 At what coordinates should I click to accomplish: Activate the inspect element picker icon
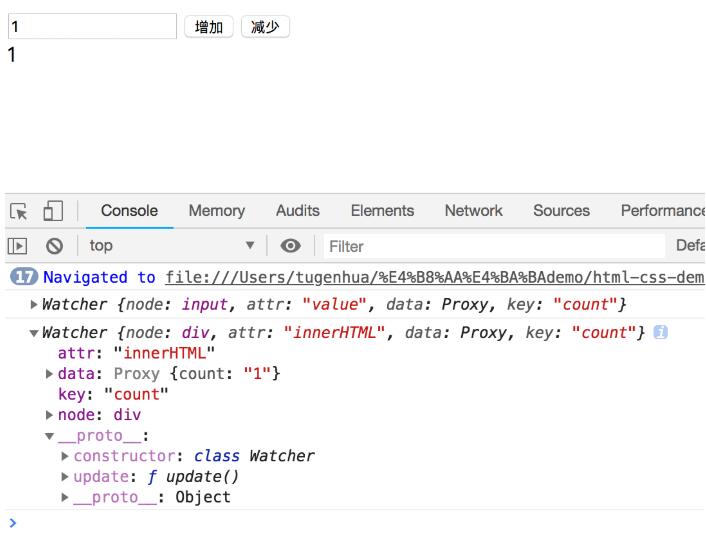click(x=19, y=211)
